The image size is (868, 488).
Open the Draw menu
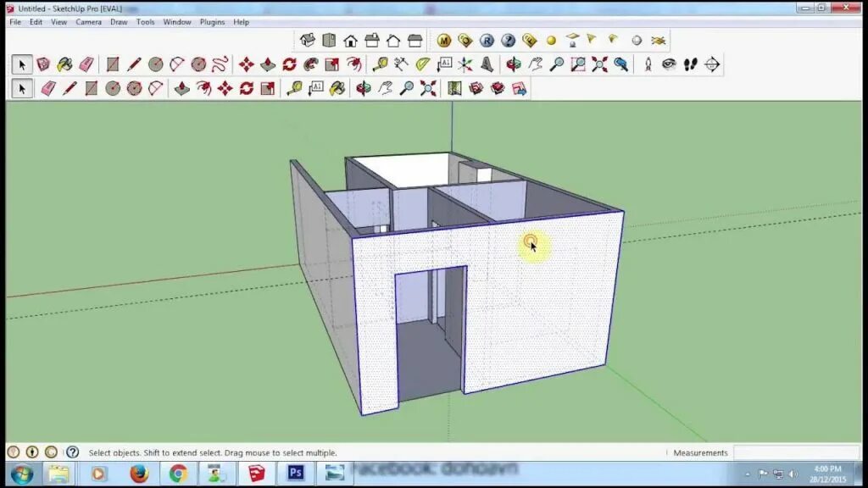tap(119, 22)
